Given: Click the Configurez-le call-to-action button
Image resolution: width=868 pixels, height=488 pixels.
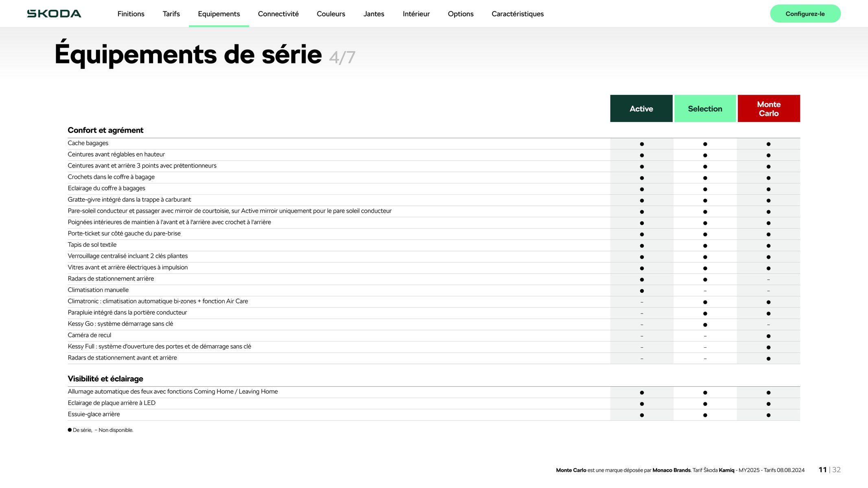Looking at the screenshot, I should pos(805,13).
